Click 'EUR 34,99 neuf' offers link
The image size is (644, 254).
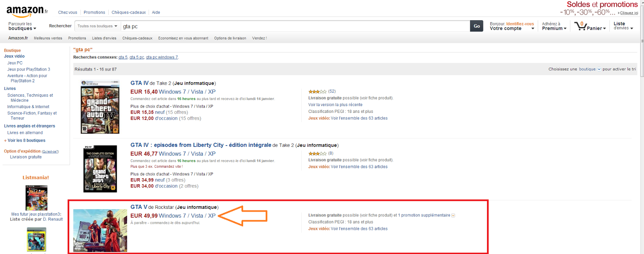[x=147, y=180]
